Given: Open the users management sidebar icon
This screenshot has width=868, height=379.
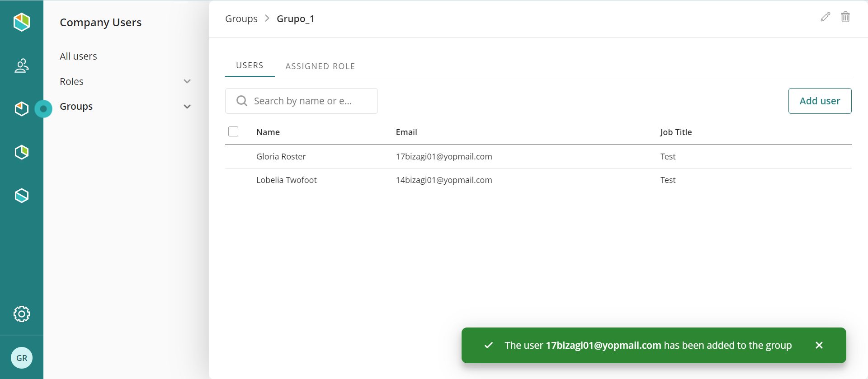Looking at the screenshot, I should click(x=21, y=66).
